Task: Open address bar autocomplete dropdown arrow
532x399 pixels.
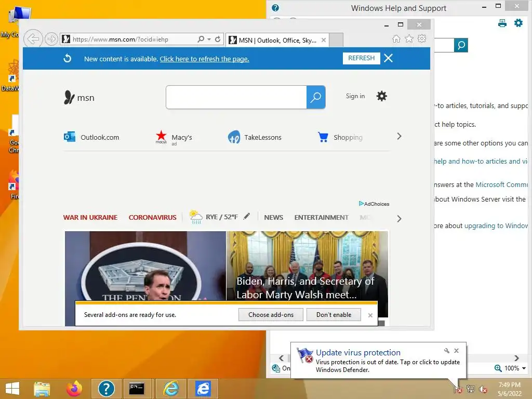Action: 209,39
